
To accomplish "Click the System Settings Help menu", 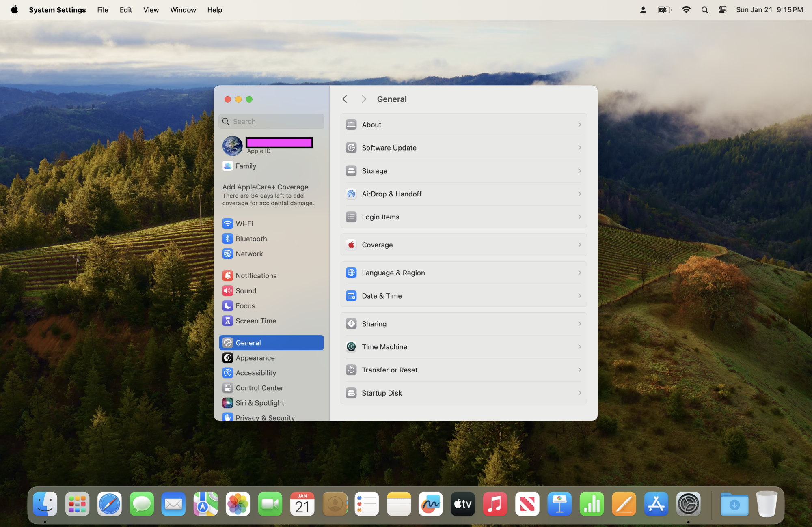I will pyautogui.click(x=215, y=10).
